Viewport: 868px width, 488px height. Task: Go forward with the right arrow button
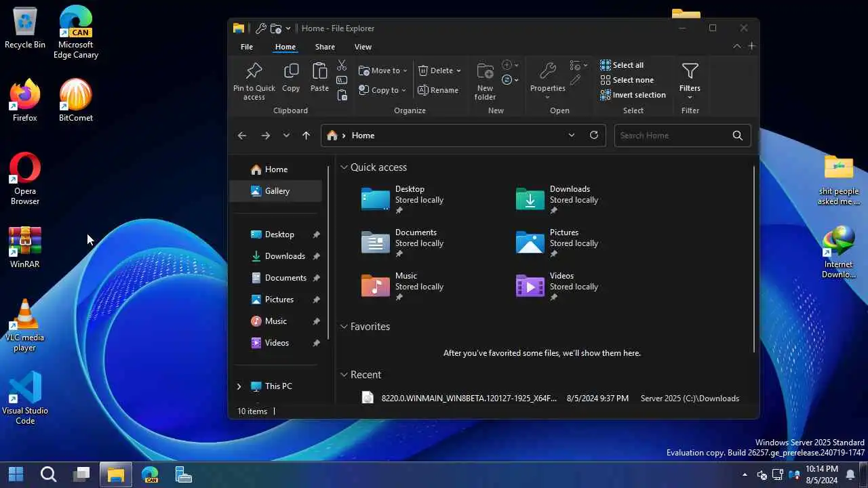[x=266, y=136]
